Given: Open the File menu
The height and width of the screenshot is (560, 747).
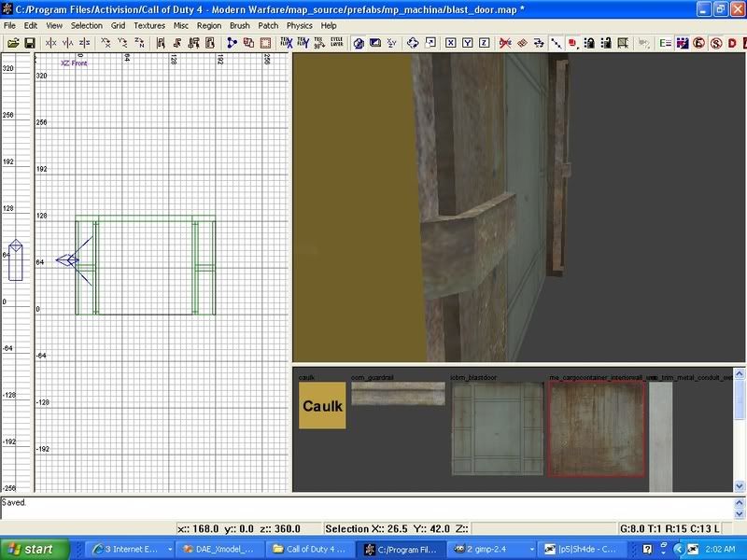Looking at the screenshot, I should (x=9, y=26).
